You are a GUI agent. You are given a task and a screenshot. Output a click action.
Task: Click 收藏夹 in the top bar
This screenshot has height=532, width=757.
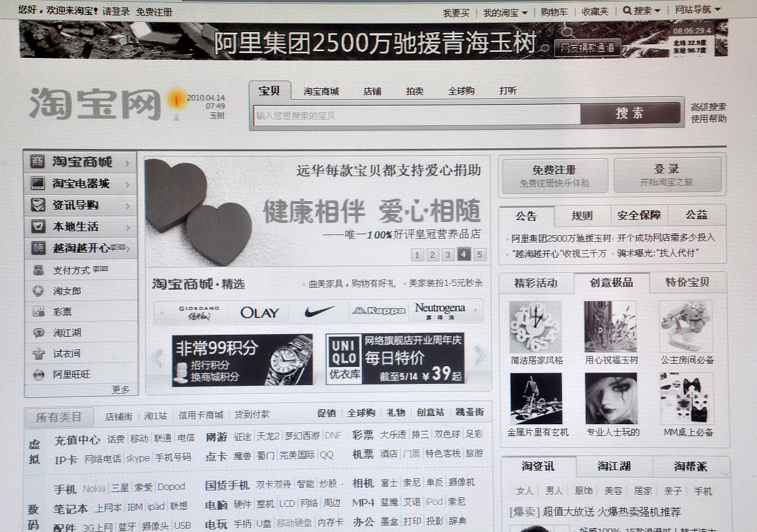[x=596, y=11]
